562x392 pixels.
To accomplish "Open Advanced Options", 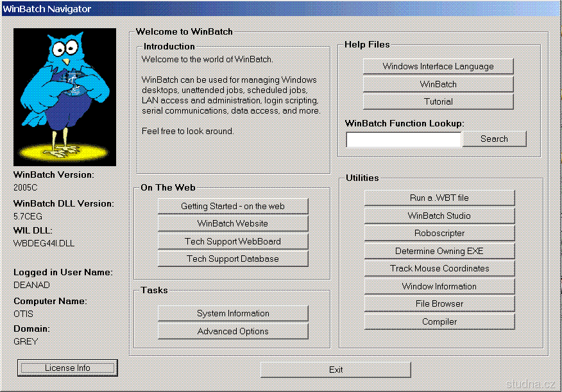I will pos(233,331).
